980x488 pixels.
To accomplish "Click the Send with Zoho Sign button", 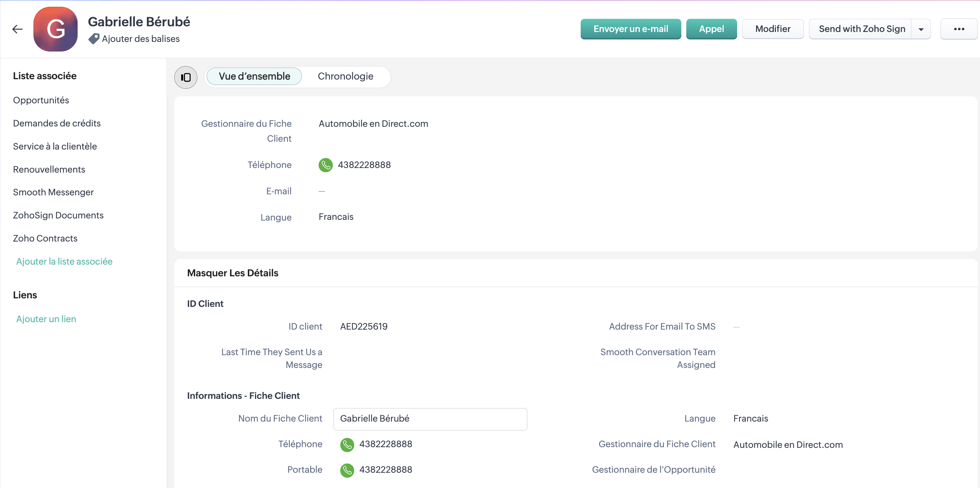I will (861, 29).
